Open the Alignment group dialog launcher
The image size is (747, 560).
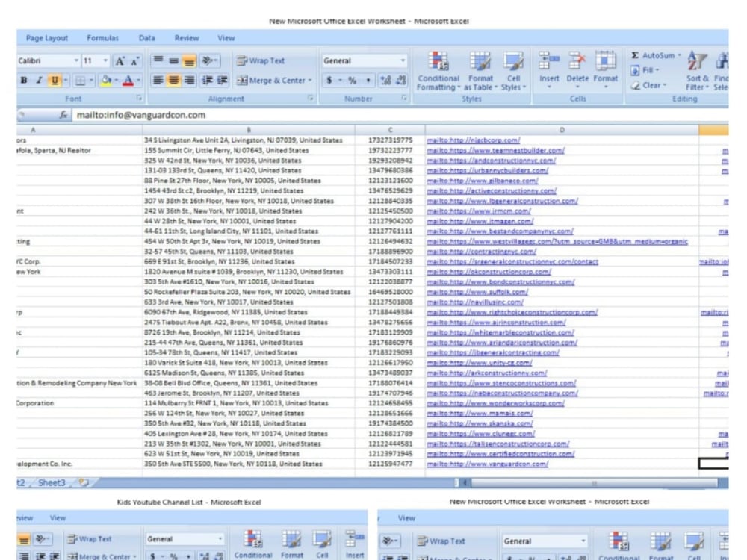(311, 98)
